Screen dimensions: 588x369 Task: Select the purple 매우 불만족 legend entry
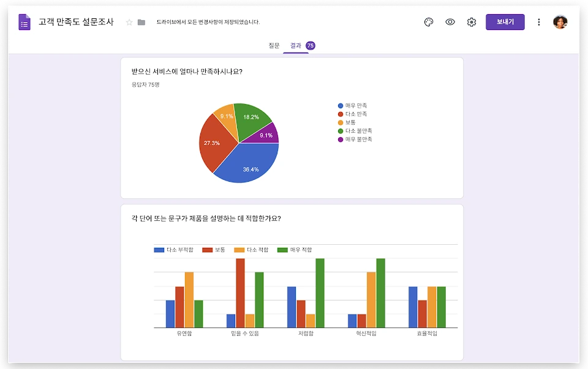(x=355, y=140)
